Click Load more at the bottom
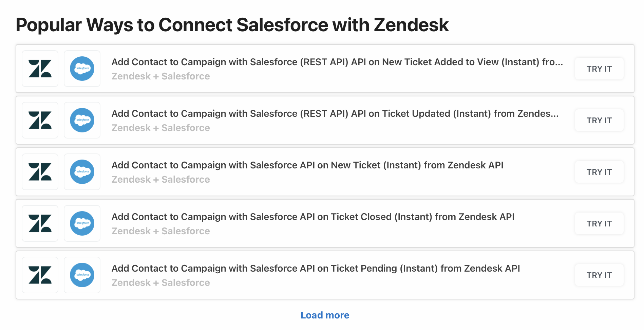Image resolution: width=644 pixels, height=330 pixels. tap(324, 315)
